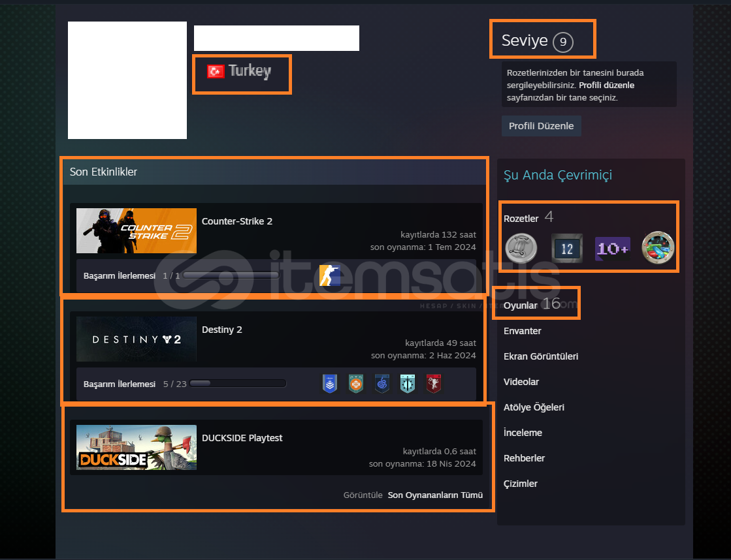
Task: Click 'kayıtlarda 0,6 saat' text
Action: (439, 451)
